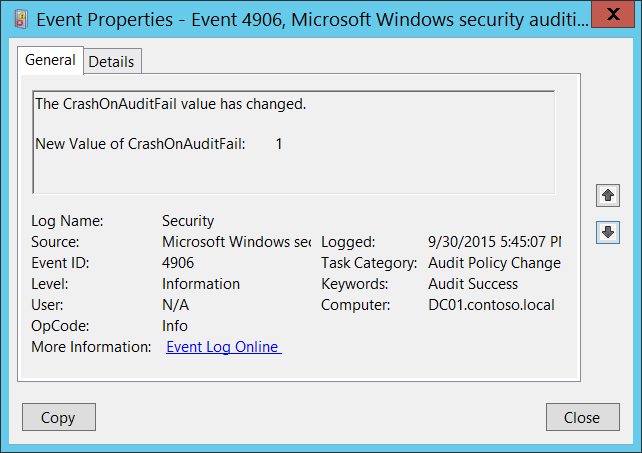Screen dimensions: 642x453
Task: Switch to the General tab
Action: [50, 60]
